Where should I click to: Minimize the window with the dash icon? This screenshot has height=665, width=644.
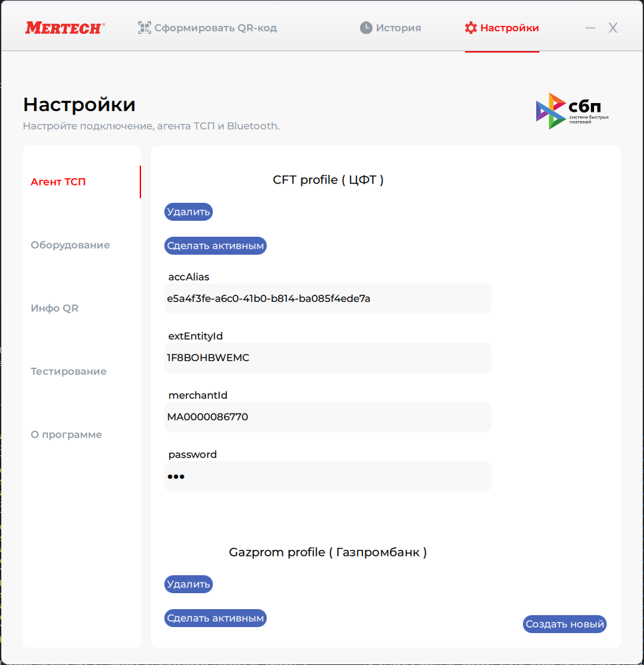(x=590, y=28)
